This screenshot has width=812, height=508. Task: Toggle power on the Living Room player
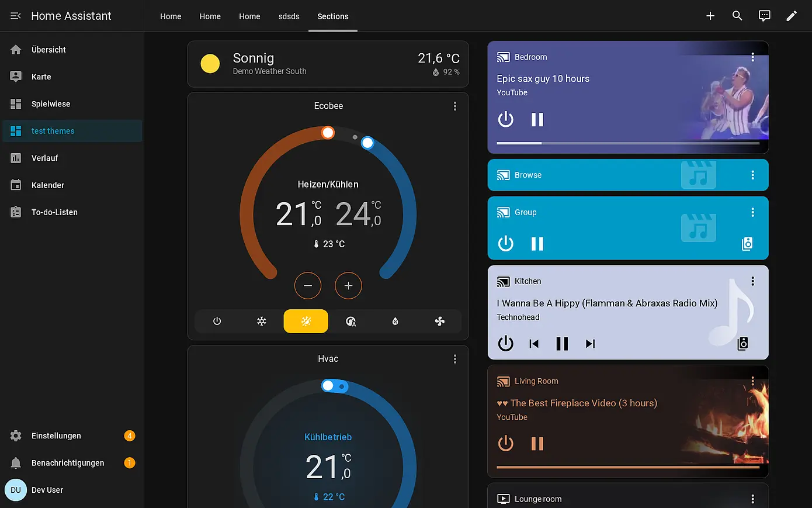[x=506, y=444]
